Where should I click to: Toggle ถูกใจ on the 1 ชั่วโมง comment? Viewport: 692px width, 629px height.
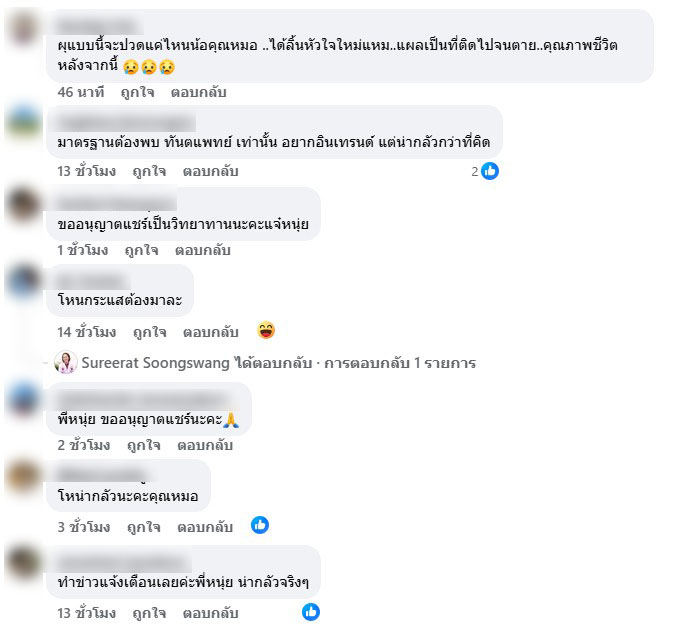(x=142, y=250)
